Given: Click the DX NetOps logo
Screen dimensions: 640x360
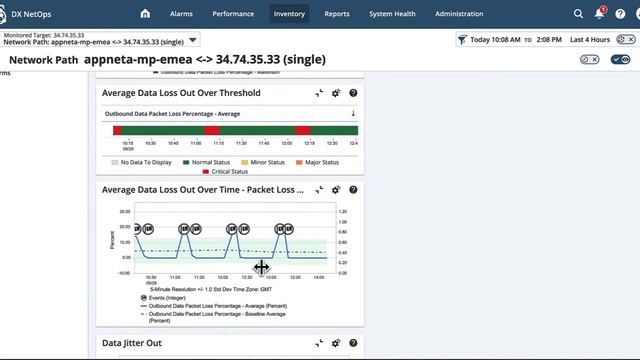Looking at the screenshot, I should pyautogui.click(x=26, y=14).
